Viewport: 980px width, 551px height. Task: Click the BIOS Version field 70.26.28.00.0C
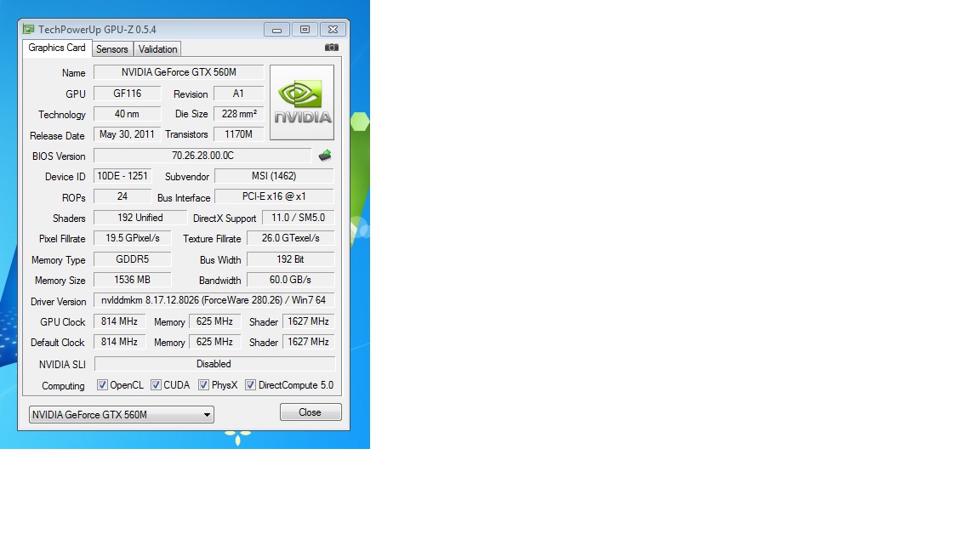click(202, 156)
